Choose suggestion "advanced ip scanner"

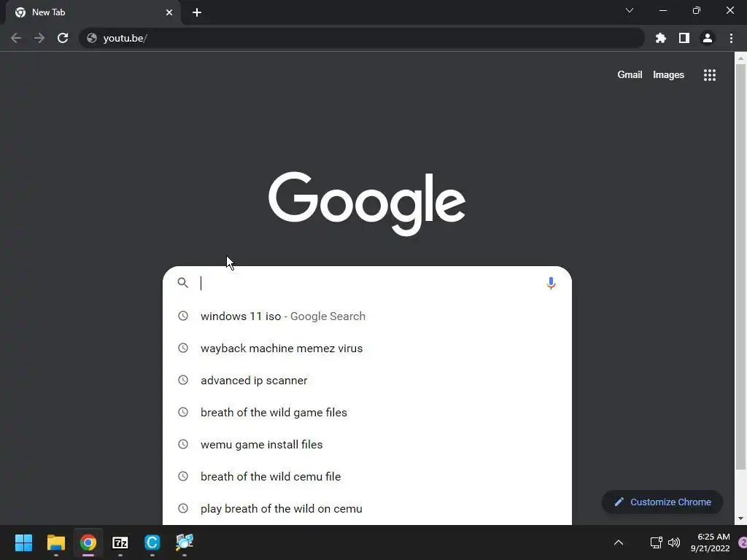pos(367,380)
